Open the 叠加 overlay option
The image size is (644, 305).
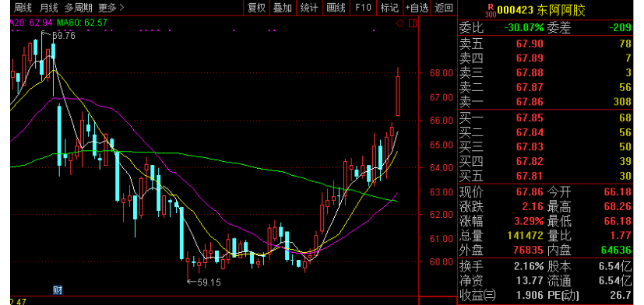click(283, 7)
